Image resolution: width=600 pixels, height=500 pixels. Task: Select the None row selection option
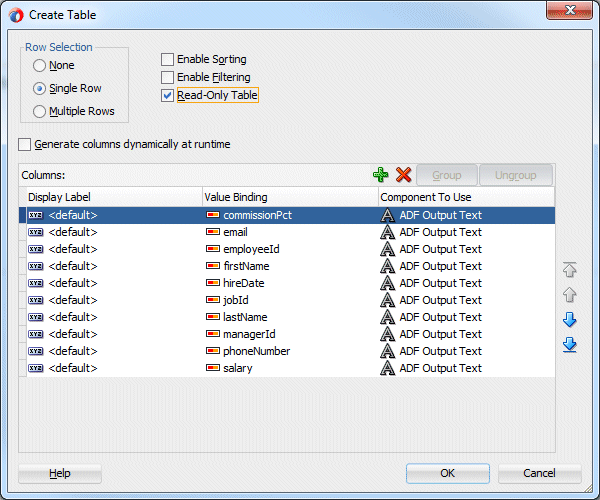[x=39, y=65]
